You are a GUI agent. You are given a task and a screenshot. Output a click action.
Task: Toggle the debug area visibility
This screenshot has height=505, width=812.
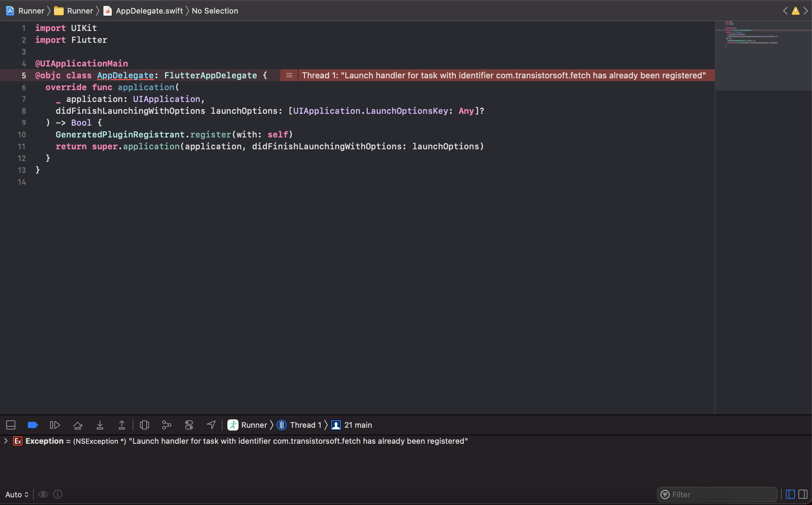pos(10,425)
